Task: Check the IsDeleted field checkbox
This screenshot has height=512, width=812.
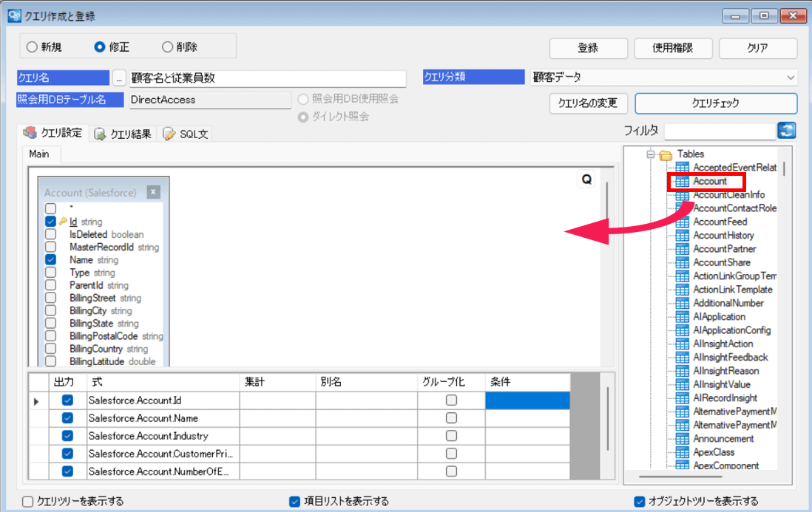Action: click(51, 234)
